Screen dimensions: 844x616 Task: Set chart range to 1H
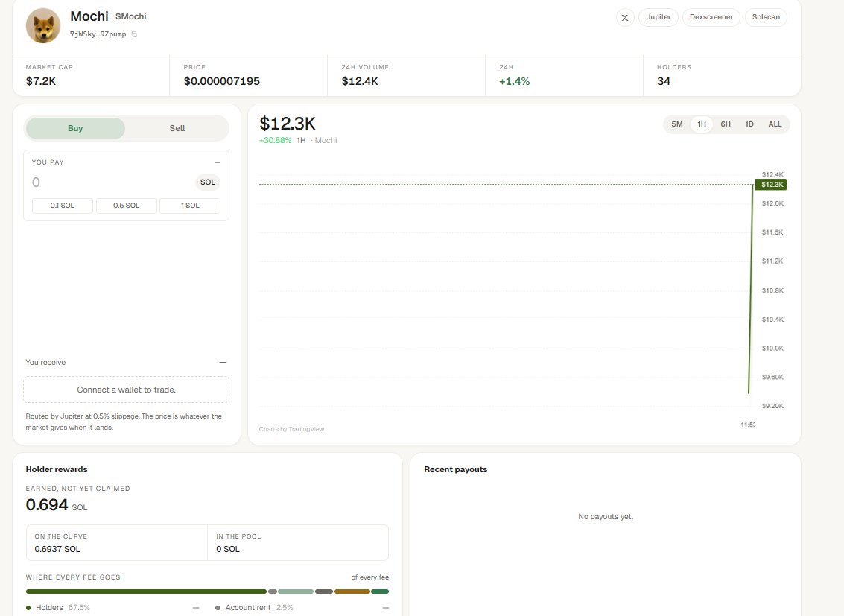702,124
